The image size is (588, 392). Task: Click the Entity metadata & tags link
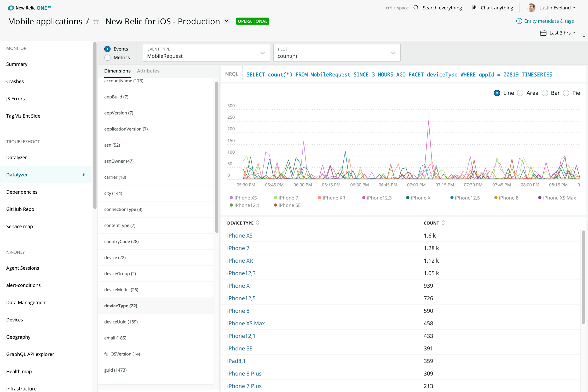(x=549, y=21)
